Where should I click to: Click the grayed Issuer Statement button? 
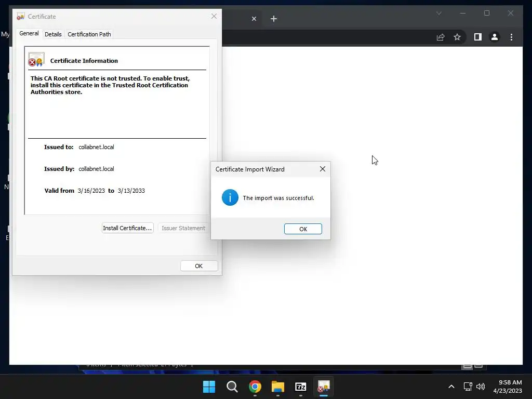point(183,228)
